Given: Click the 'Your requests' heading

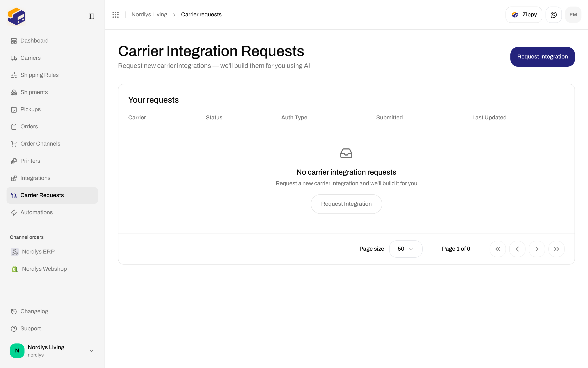Looking at the screenshot, I should (x=153, y=100).
